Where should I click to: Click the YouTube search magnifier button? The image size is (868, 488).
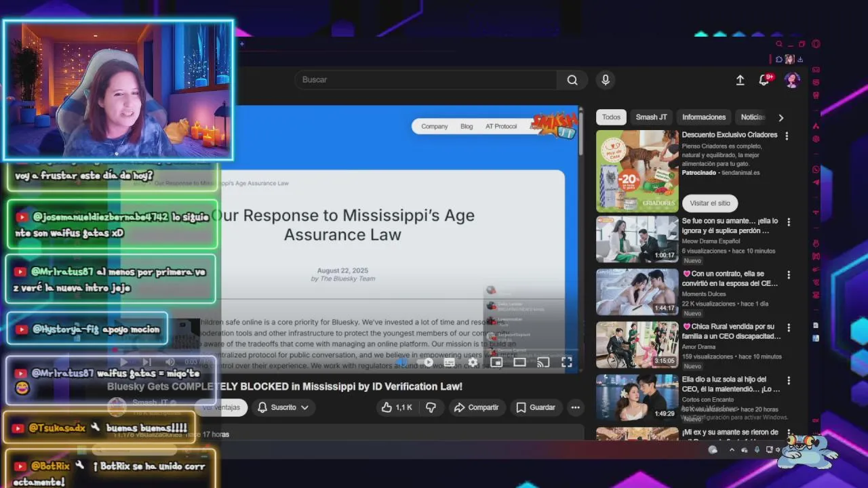tap(572, 80)
